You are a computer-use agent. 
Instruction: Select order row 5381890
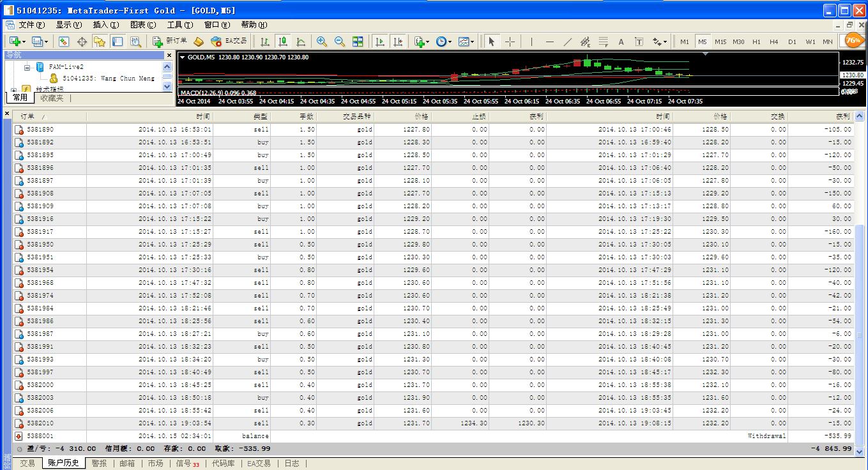tap(434, 130)
